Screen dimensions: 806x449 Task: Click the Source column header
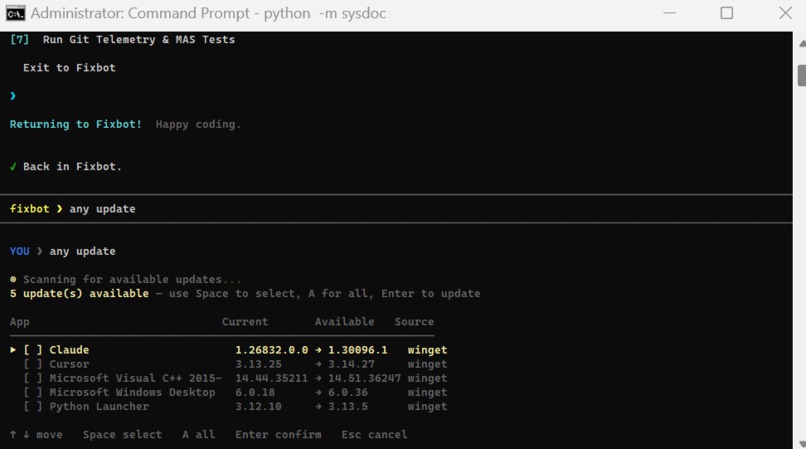[x=414, y=322]
